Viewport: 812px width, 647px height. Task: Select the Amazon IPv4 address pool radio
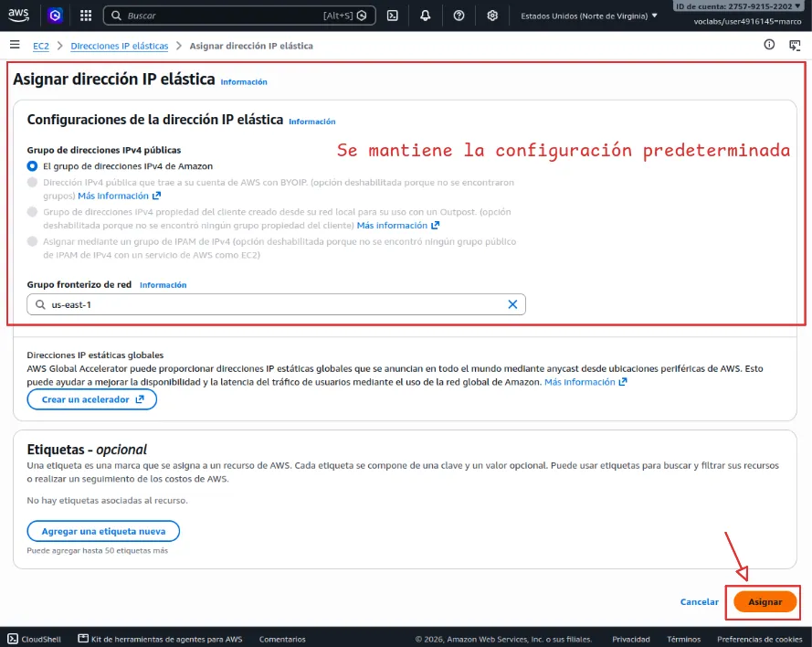(x=32, y=166)
